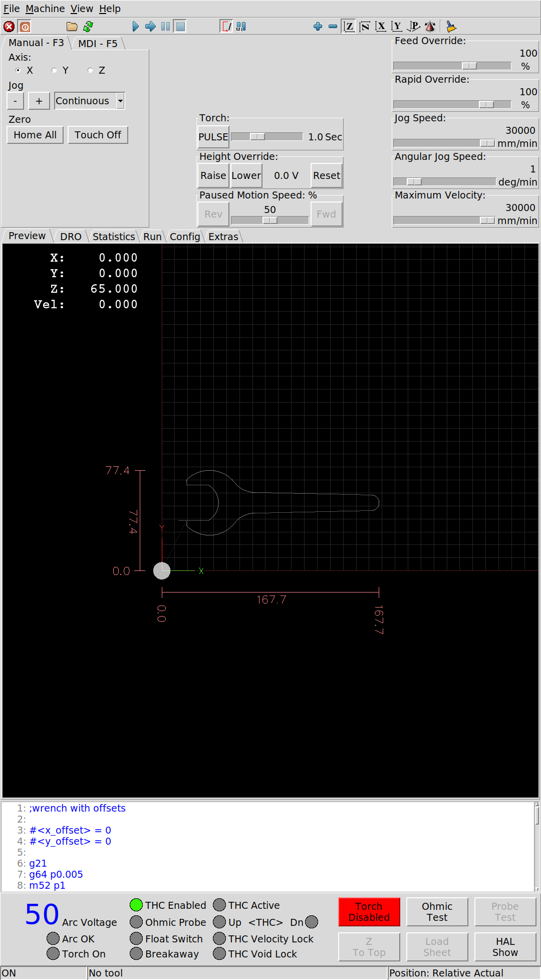The image size is (541, 980).
Task: Zoom out with the minus icon
Action: (x=333, y=27)
